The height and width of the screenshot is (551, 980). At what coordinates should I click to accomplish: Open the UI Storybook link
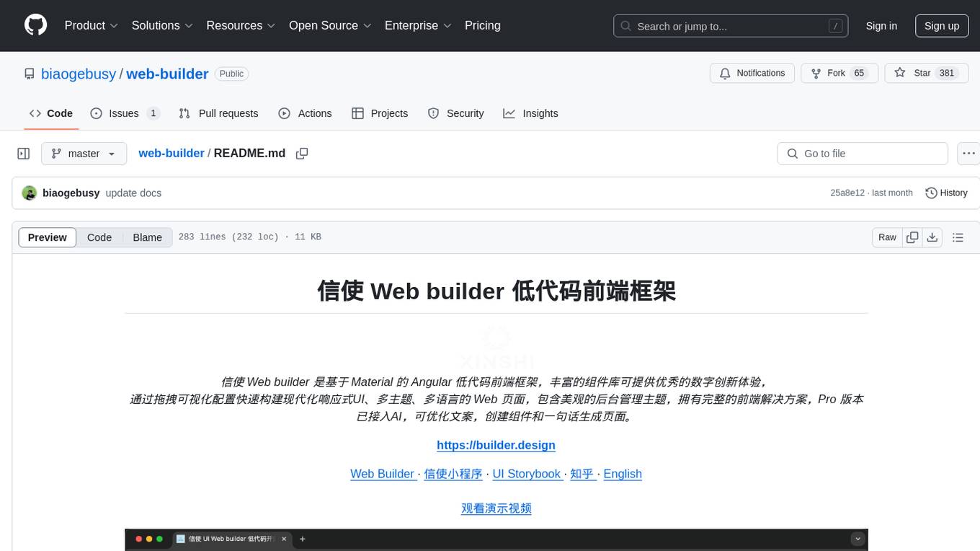click(527, 474)
